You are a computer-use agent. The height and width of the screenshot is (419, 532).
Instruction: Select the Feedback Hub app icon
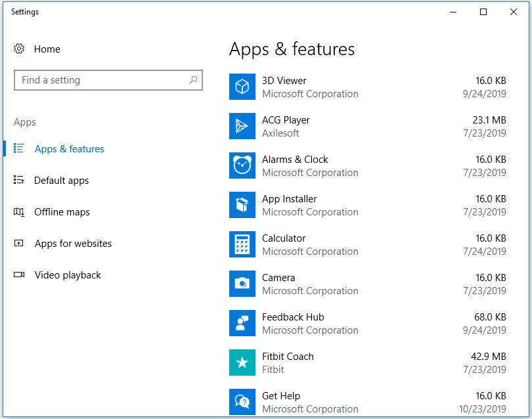click(x=242, y=322)
